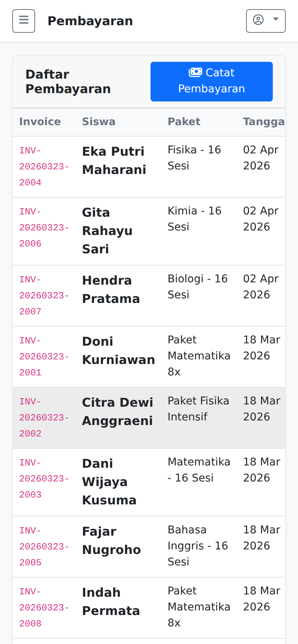Open invoice INV-20260323-2008

[x=44, y=608]
